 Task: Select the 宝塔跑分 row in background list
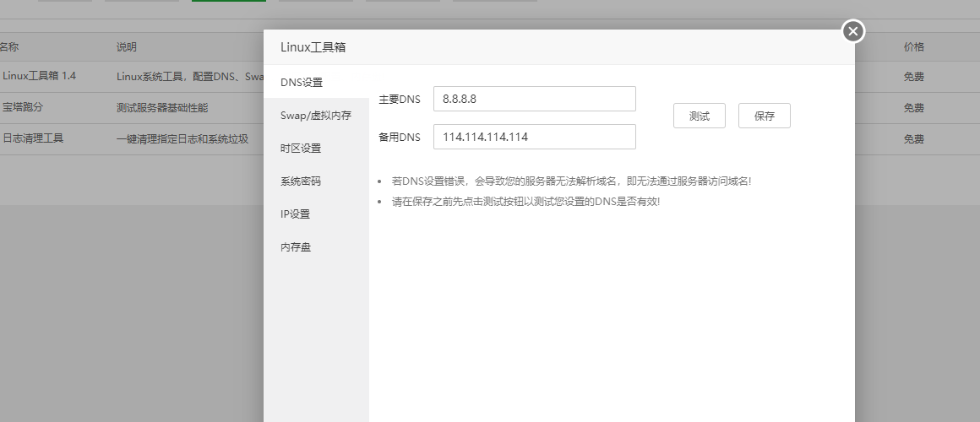(x=23, y=106)
